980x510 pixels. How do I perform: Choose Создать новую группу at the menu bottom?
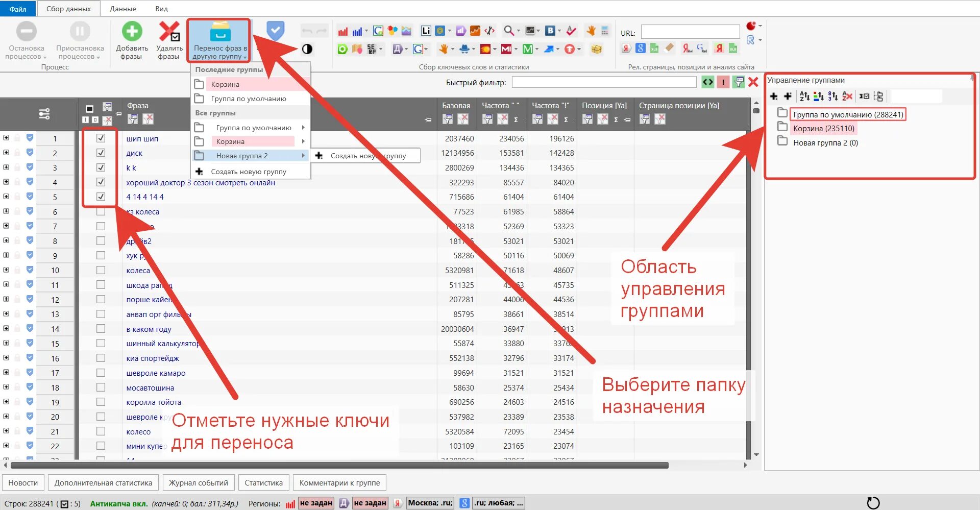tap(250, 172)
